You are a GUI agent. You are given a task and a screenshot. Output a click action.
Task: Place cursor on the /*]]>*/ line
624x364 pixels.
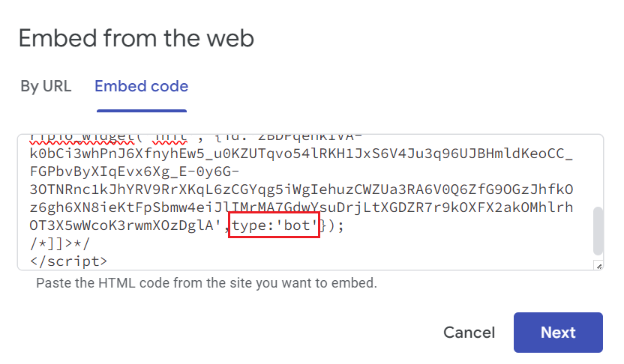[x=60, y=243]
